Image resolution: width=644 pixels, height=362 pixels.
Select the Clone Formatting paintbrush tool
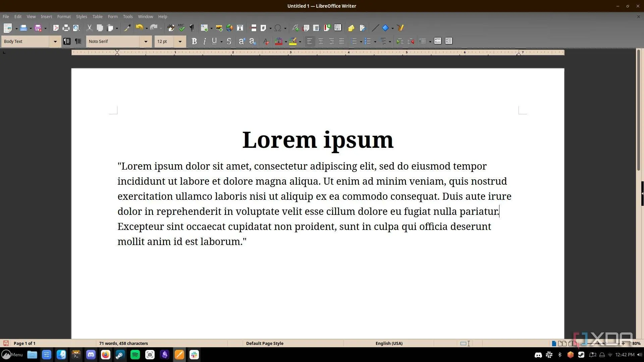(127, 28)
